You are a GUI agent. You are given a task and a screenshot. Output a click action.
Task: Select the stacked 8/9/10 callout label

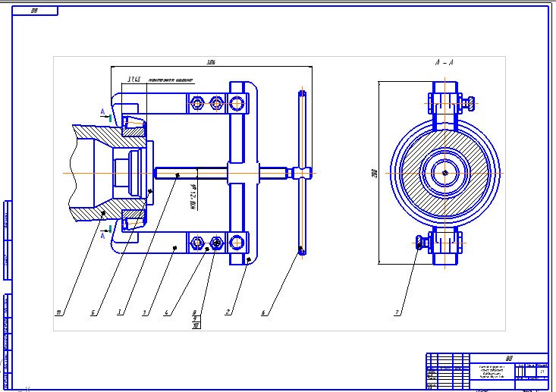195,318
